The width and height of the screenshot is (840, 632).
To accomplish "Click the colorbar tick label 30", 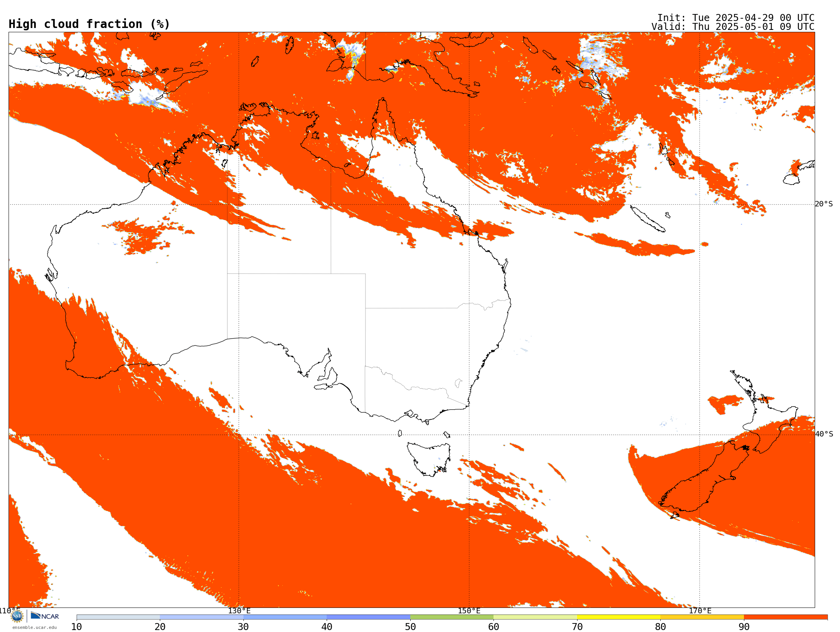I will pos(243,627).
